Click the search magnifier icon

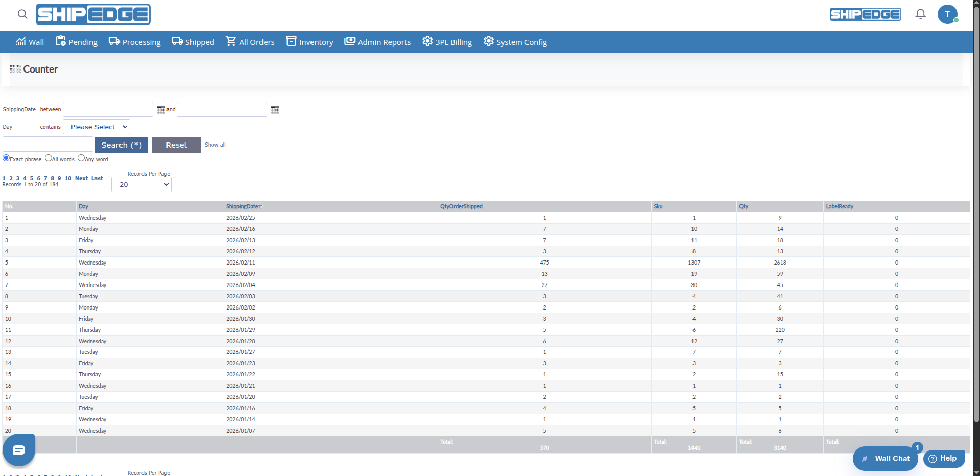pos(22,14)
